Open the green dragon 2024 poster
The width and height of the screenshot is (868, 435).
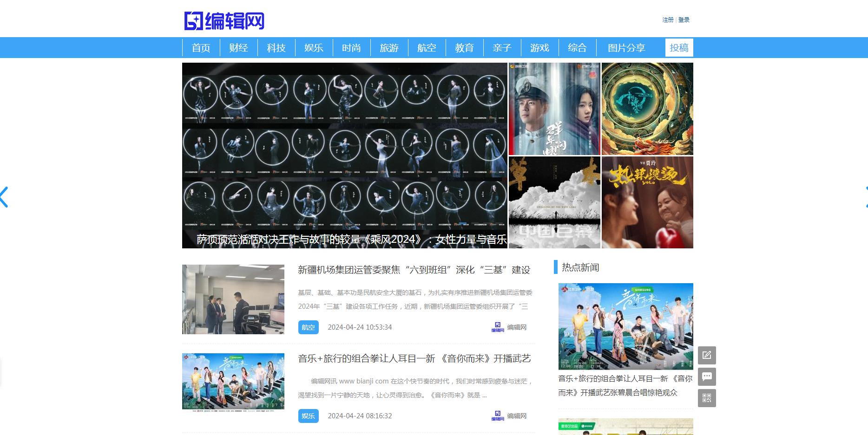point(647,109)
